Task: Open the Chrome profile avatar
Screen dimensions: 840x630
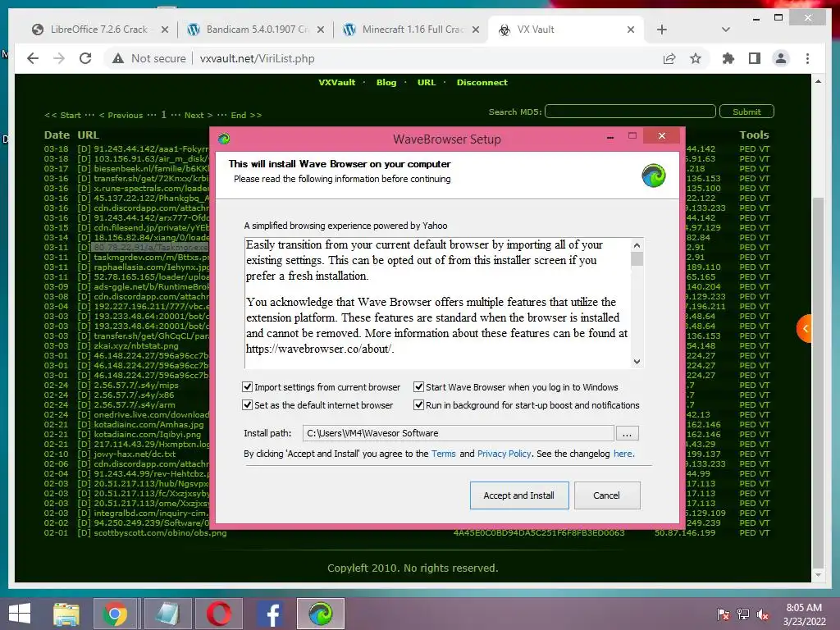Action: pyautogui.click(x=781, y=58)
